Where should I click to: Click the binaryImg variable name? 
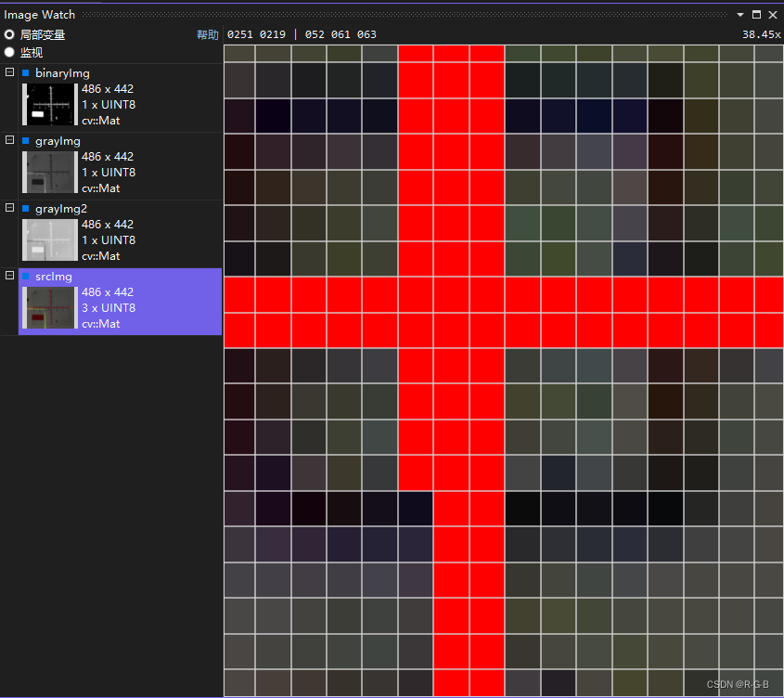pos(62,73)
